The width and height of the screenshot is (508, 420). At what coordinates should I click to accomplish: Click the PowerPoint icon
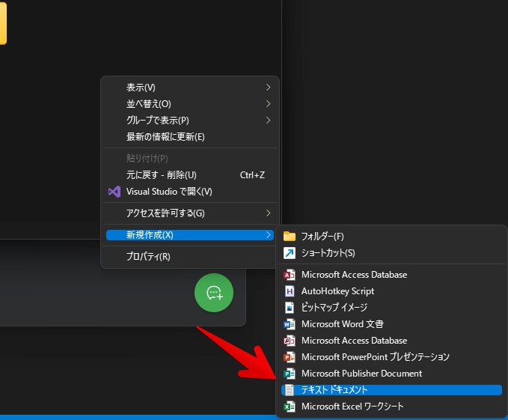(x=290, y=357)
